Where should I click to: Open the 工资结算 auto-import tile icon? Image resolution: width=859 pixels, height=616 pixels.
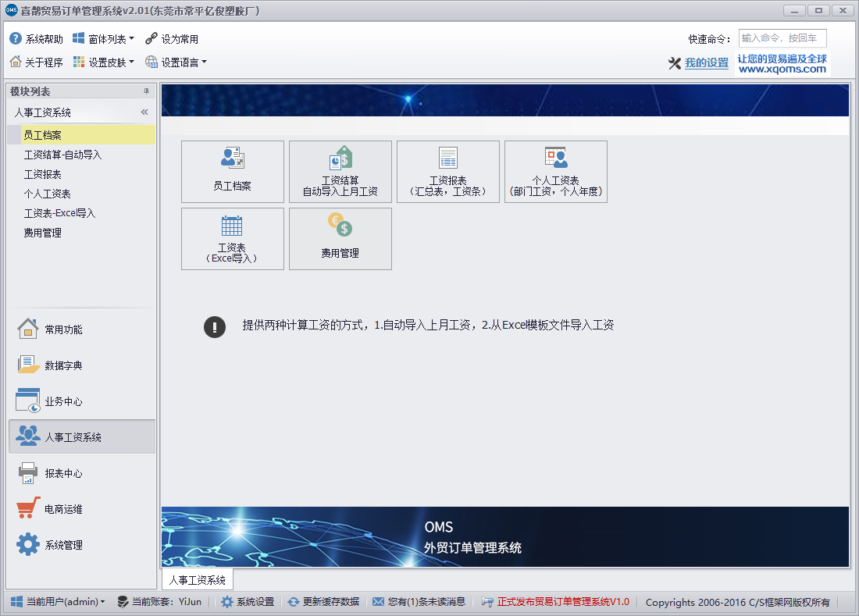coord(340,172)
